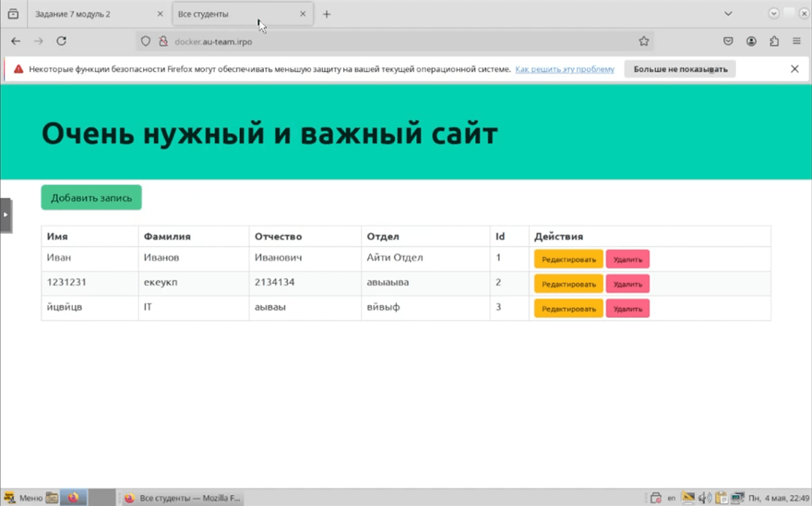
Task: Select cell 'екеукп'
Action: (x=193, y=283)
